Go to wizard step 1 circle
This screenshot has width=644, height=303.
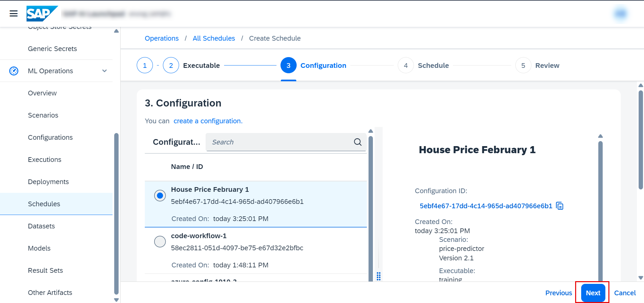pyautogui.click(x=145, y=66)
